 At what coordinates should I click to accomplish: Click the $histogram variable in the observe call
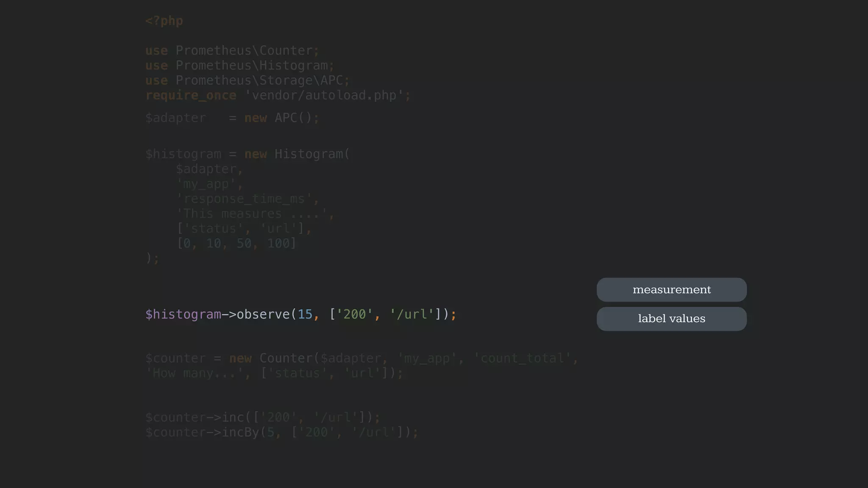click(183, 314)
